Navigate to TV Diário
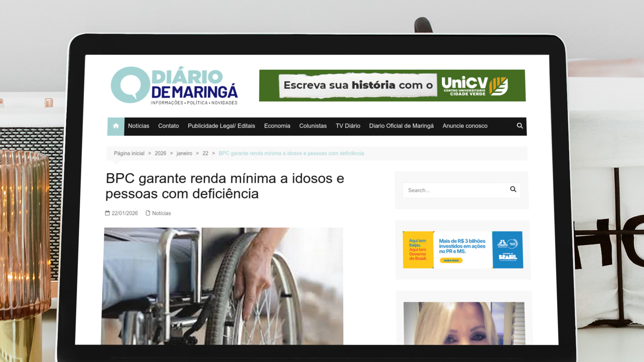The width and height of the screenshot is (644, 362). [348, 126]
